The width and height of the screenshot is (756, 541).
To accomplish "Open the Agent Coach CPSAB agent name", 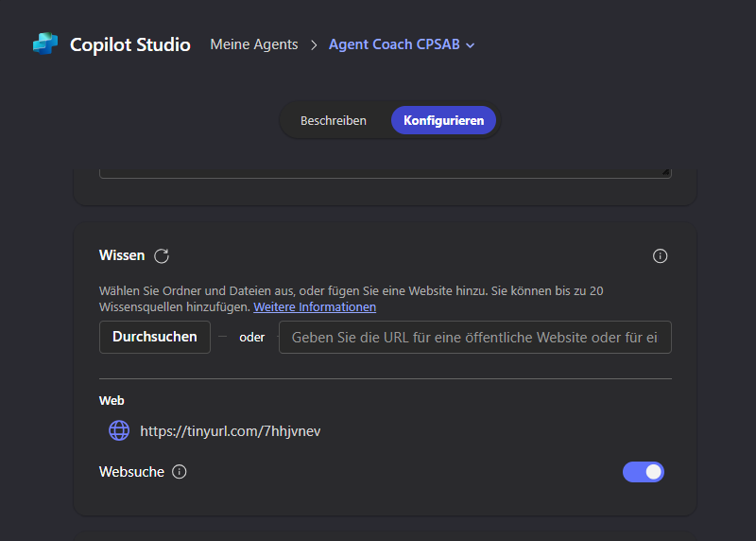I will pos(394,44).
